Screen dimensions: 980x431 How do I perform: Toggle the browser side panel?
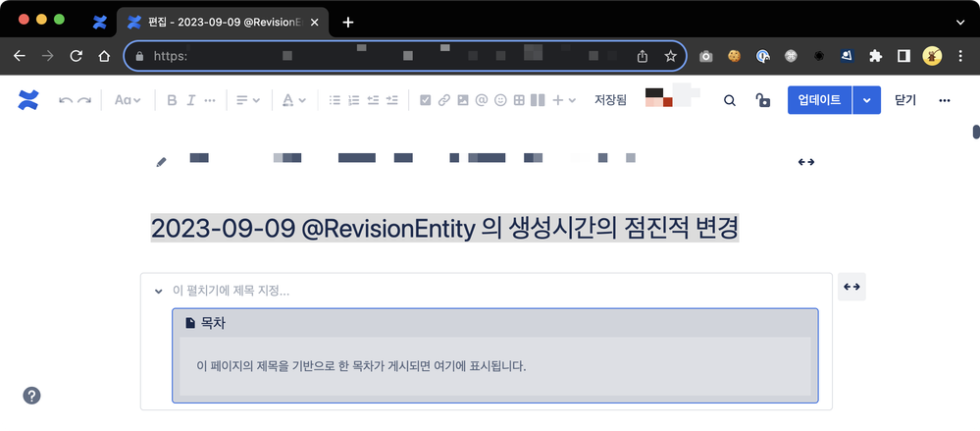click(x=903, y=56)
